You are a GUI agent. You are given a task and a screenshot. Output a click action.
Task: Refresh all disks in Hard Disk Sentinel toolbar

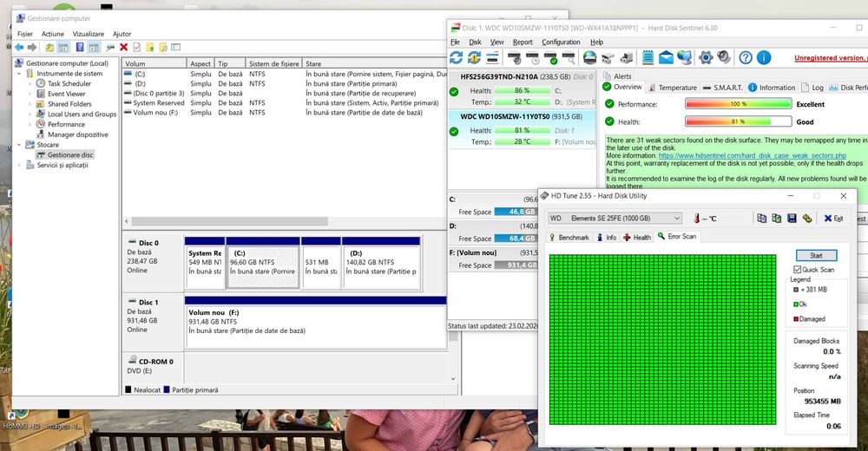click(x=457, y=57)
